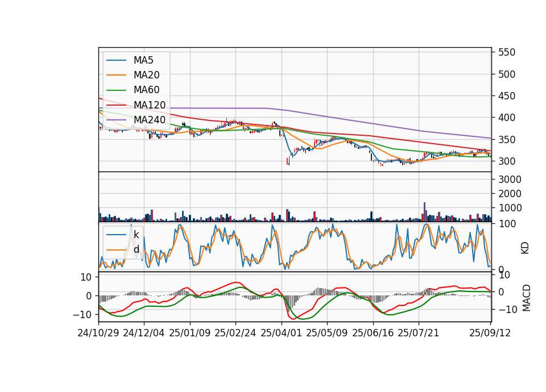Click the MA5 legend label
546x392 pixels.
[143, 60]
